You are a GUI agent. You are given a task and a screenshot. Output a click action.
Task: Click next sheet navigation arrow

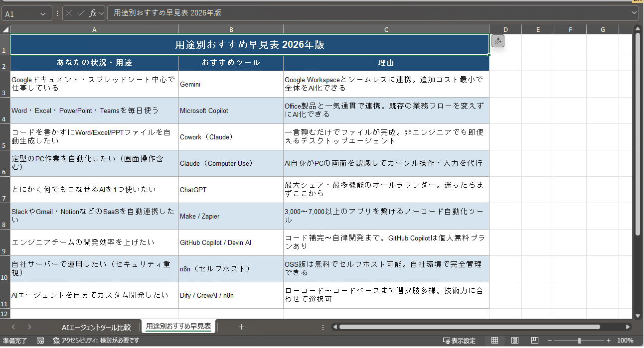coord(29,327)
